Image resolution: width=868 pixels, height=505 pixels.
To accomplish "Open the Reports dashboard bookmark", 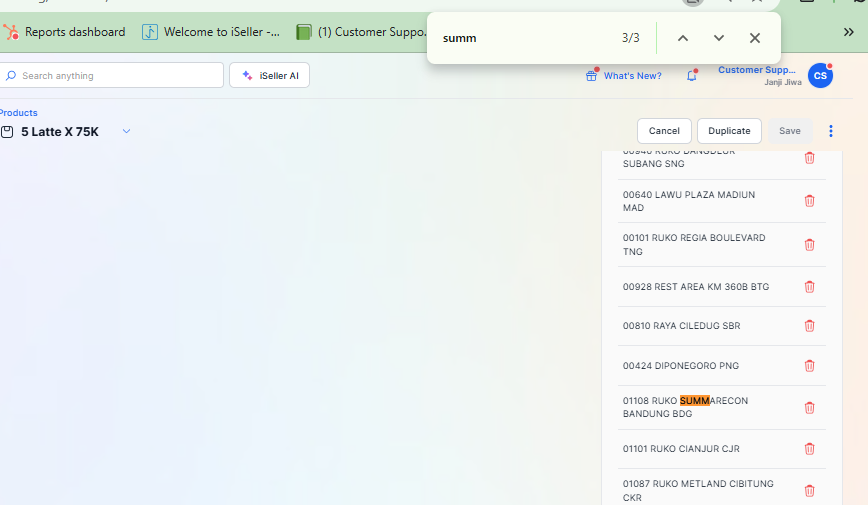I will click(65, 32).
